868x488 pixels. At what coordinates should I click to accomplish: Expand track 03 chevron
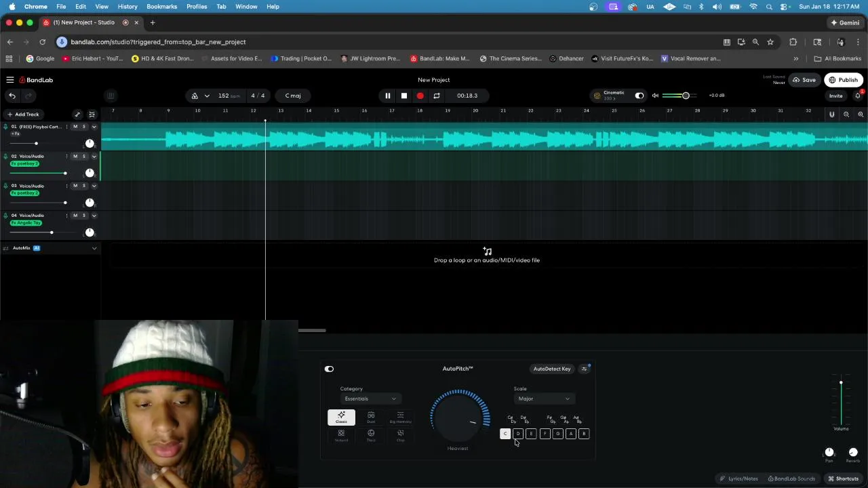tap(94, 186)
